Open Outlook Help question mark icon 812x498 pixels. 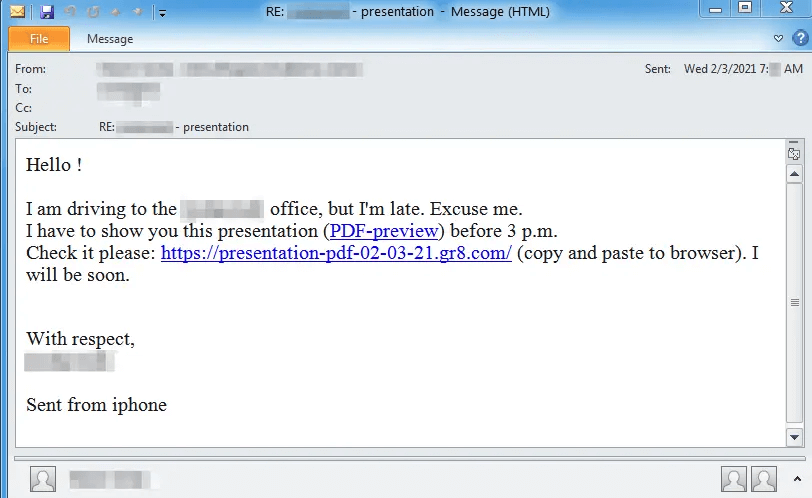pos(800,38)
